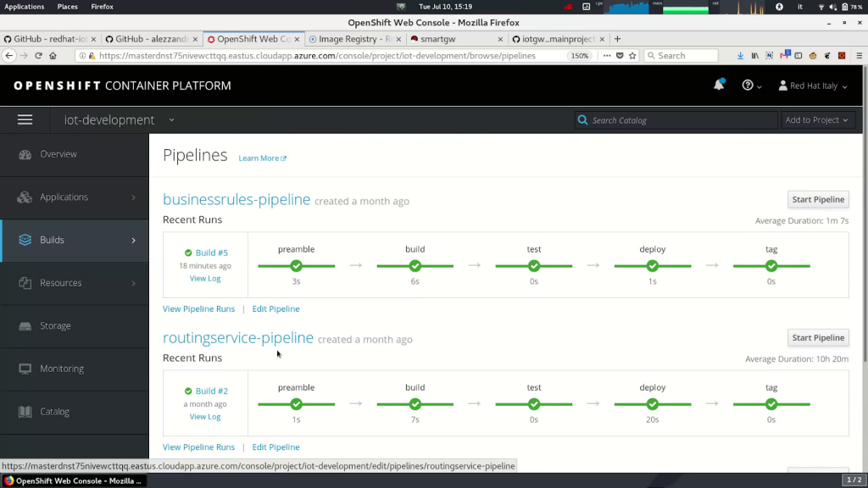Click the Applications cubes icon in sidebar
868x488 pixels.
click(25, 197)
